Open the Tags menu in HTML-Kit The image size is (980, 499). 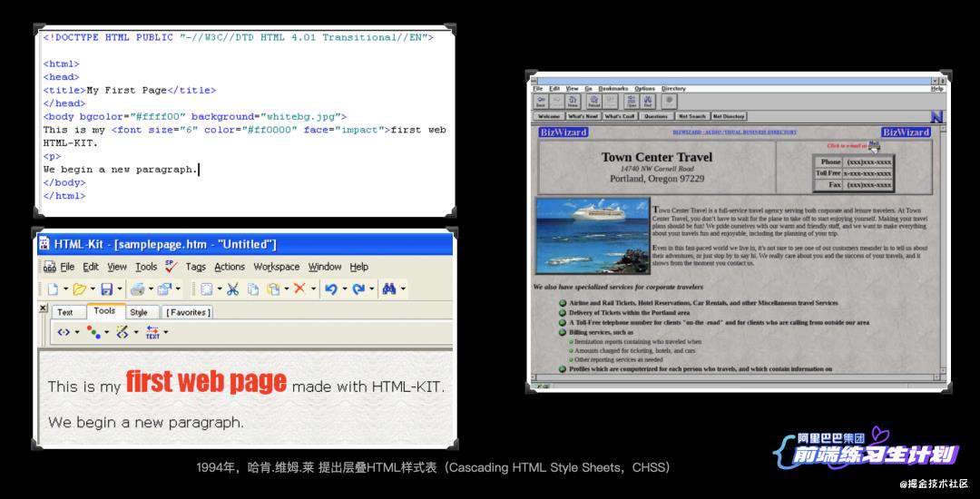[x=196, y=267]
